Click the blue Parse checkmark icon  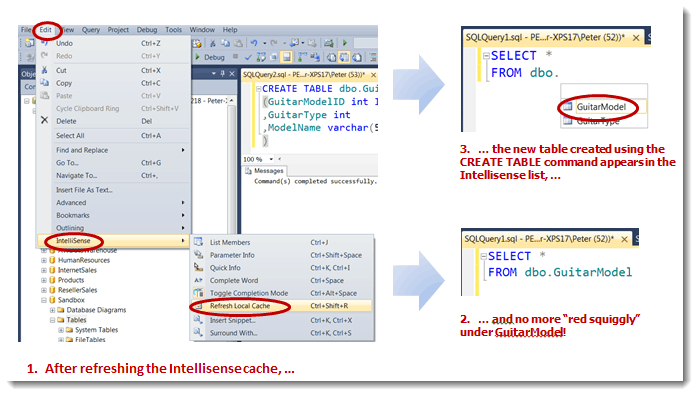pos(248,57)
